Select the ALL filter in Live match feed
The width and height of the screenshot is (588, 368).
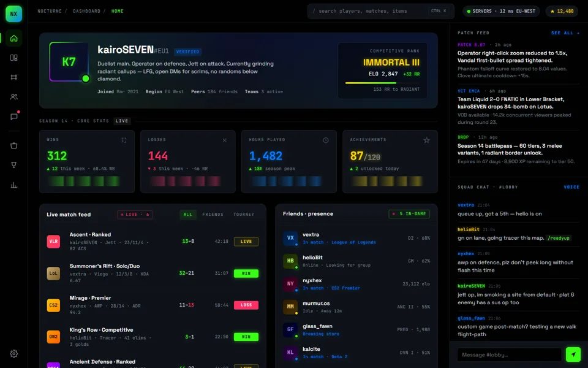click(x=188, y=215)
